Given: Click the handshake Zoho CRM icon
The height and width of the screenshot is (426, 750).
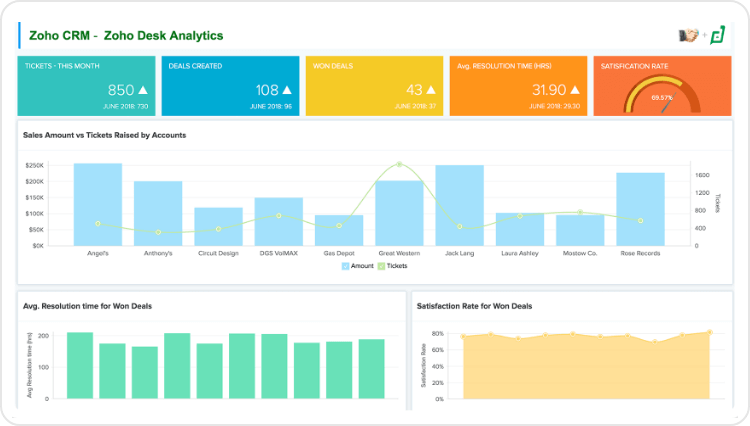Looking at the screenshot, I should (x=689, y=35).
